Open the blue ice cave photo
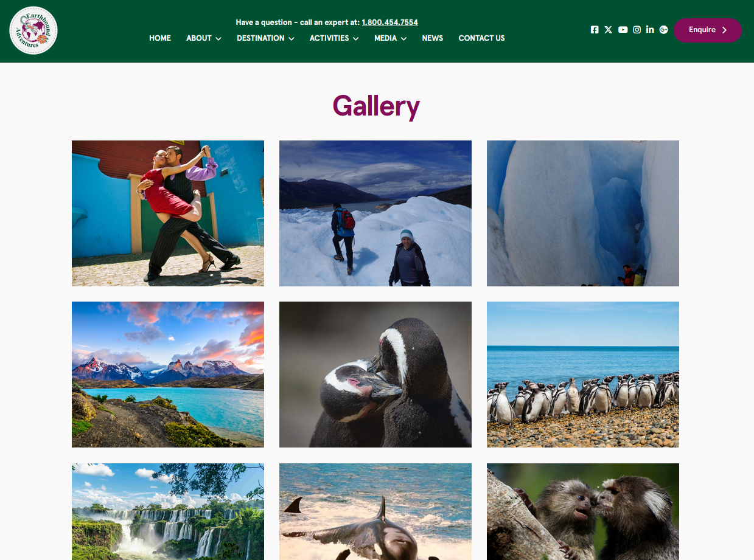The image size is (754, 560). (583, 213)
